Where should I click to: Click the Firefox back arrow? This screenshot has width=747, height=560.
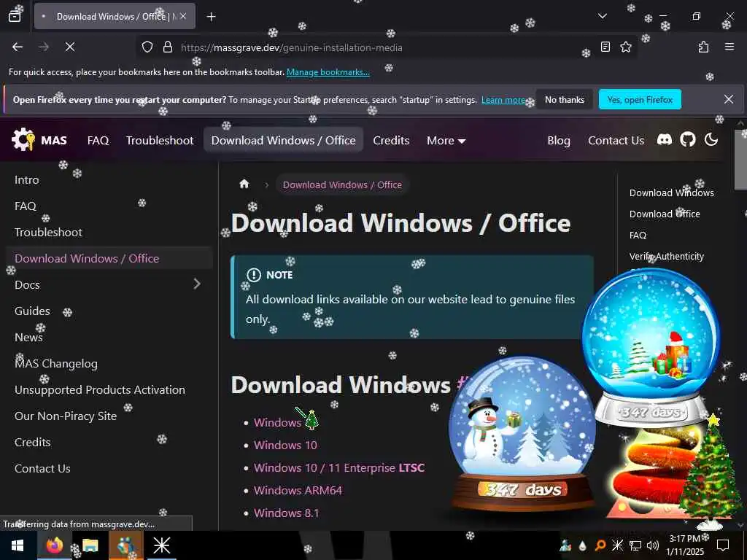coord(18,47)
